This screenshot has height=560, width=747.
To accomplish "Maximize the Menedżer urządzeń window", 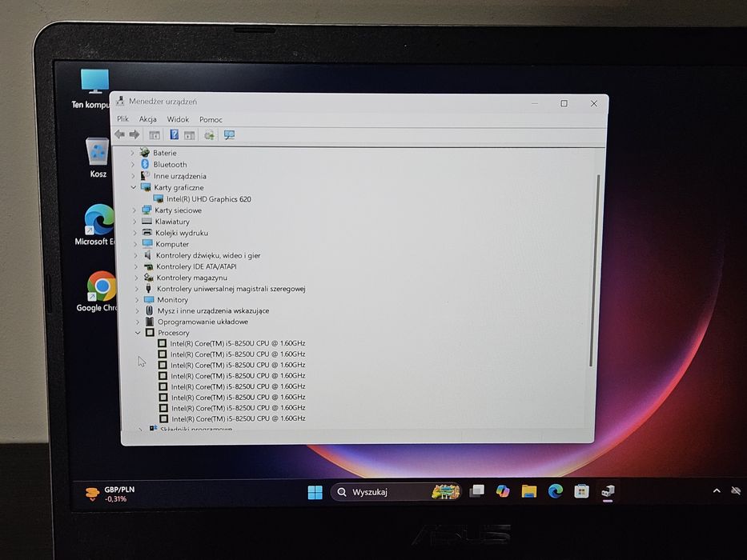I will point(564,103).
